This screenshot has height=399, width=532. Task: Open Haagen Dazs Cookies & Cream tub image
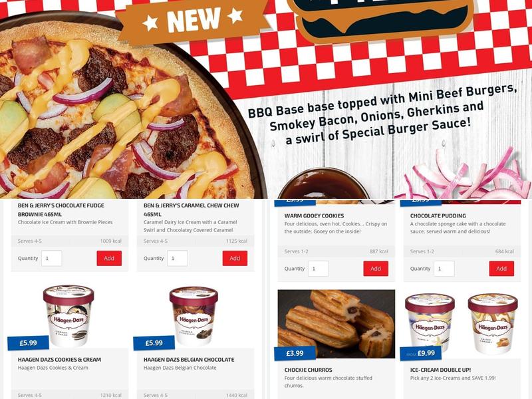(x=68, y=316)
